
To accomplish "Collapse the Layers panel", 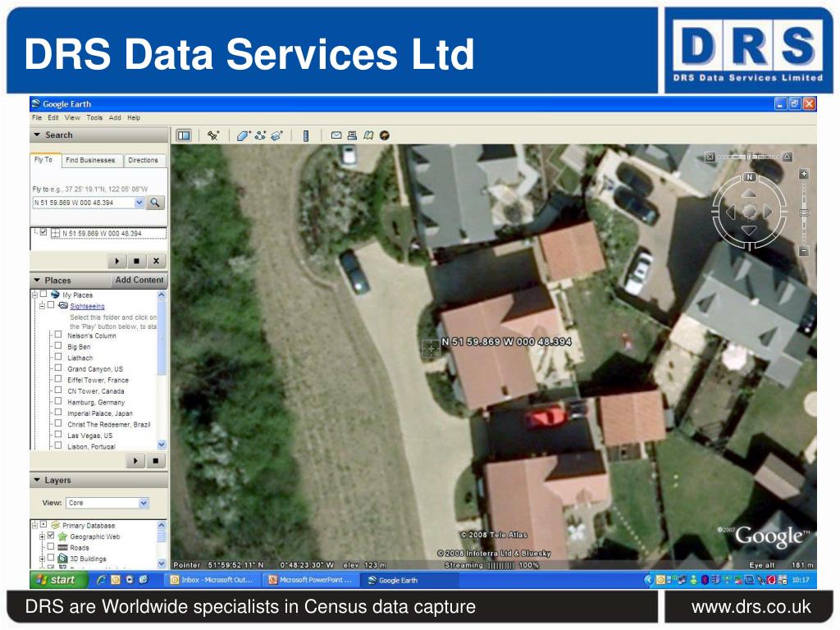I will (37, 480).
